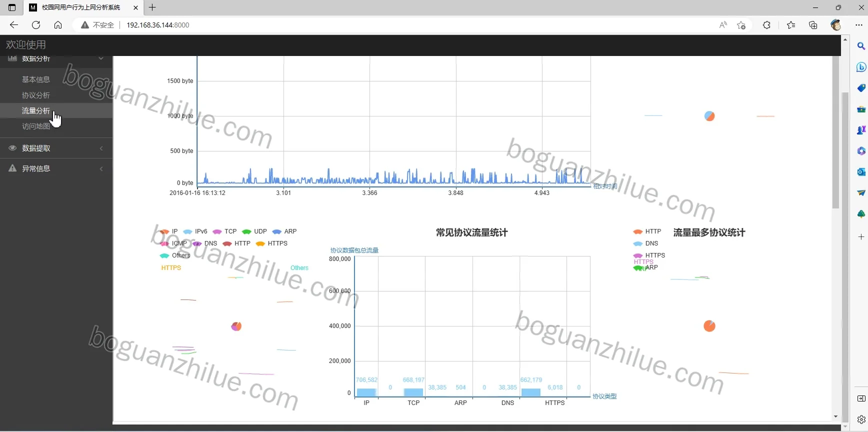Screen dimensions: 868x432
Task: Toggle ICMP legend series
Action: click(x=173, y=243)
